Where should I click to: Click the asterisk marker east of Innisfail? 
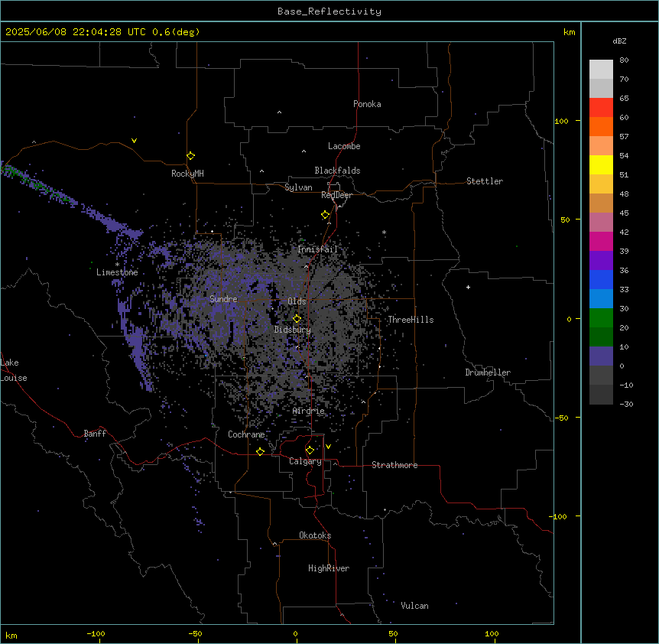pos(384,233)
